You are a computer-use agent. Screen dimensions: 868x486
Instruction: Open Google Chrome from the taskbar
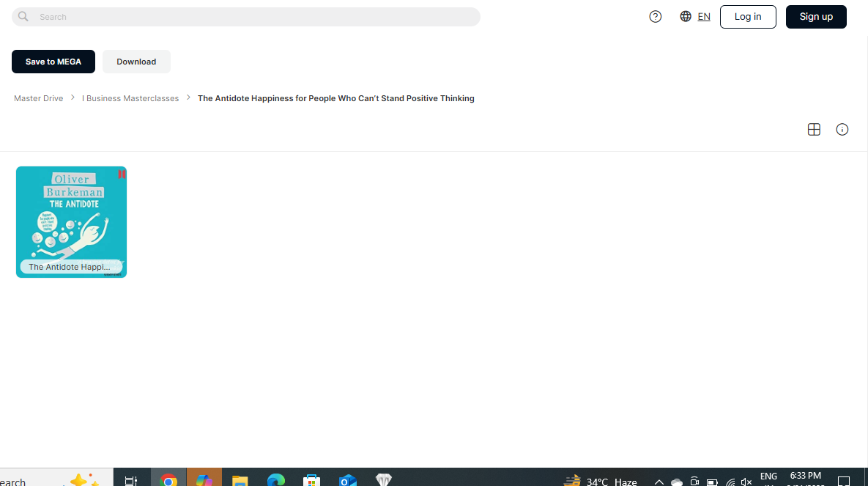(x=168, y=480)
